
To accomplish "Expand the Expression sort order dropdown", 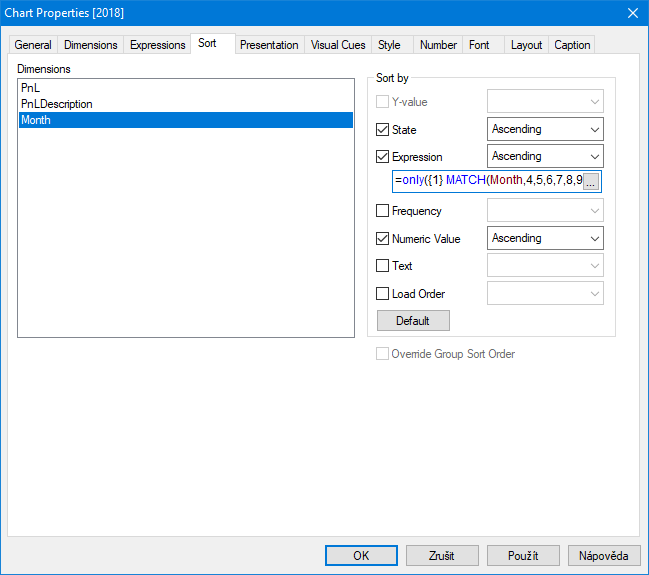I will coord(545,156).
